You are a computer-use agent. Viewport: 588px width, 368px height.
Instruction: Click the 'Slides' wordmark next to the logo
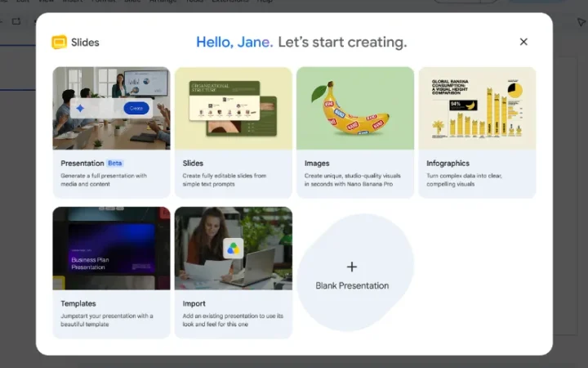tap(85, 43)
